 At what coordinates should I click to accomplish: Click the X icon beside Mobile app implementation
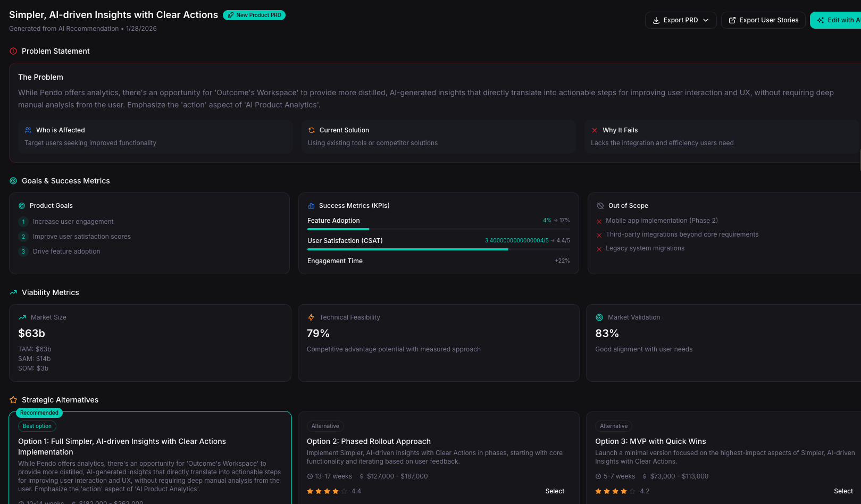(599, 221)
